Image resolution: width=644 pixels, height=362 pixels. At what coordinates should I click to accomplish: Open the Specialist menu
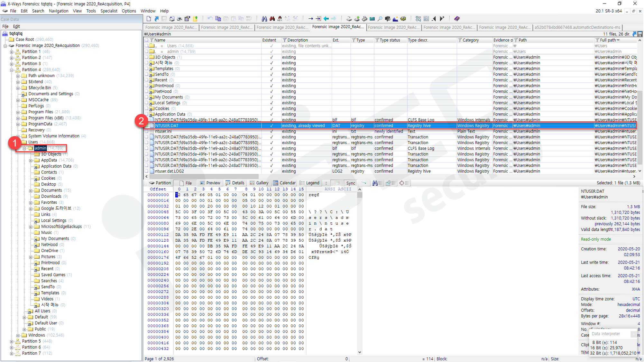coord(109,11)
